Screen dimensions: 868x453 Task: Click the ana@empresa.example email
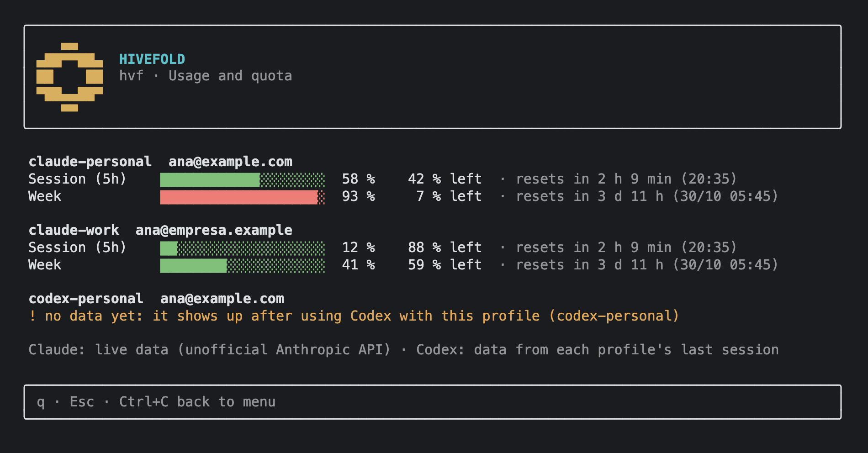click(x=214, y=230)
